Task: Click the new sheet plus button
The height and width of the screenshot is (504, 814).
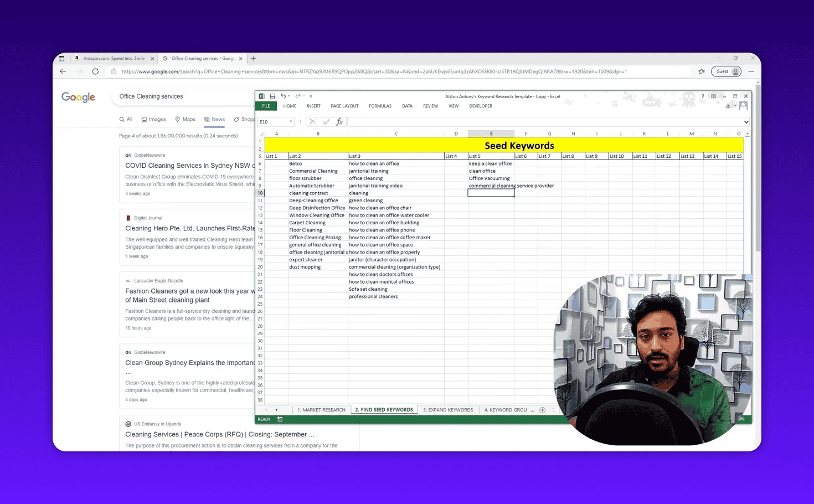Action: pyautogui.click(x=542, y=409)
